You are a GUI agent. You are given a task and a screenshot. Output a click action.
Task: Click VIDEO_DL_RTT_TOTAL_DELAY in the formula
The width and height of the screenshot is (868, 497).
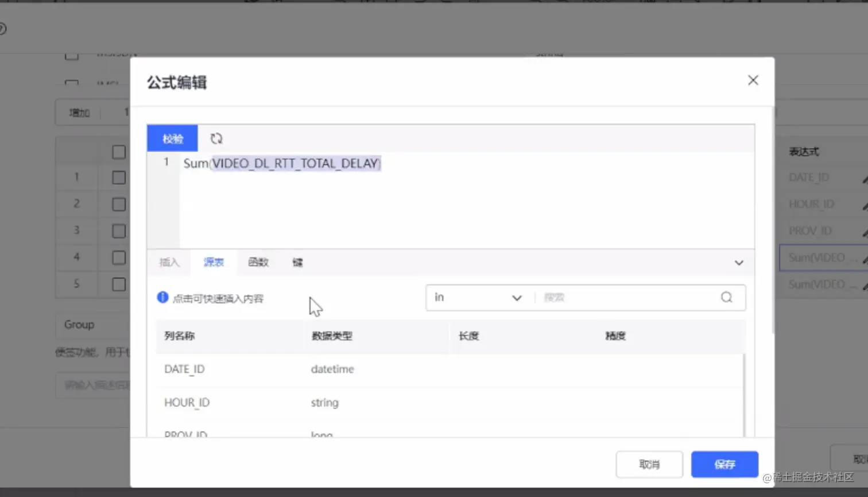point(295,163)
